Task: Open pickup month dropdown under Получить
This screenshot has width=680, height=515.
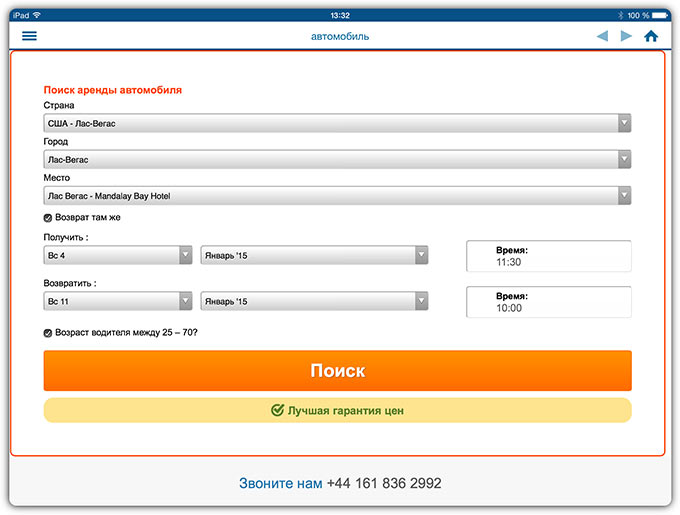Action: [314, 255]
